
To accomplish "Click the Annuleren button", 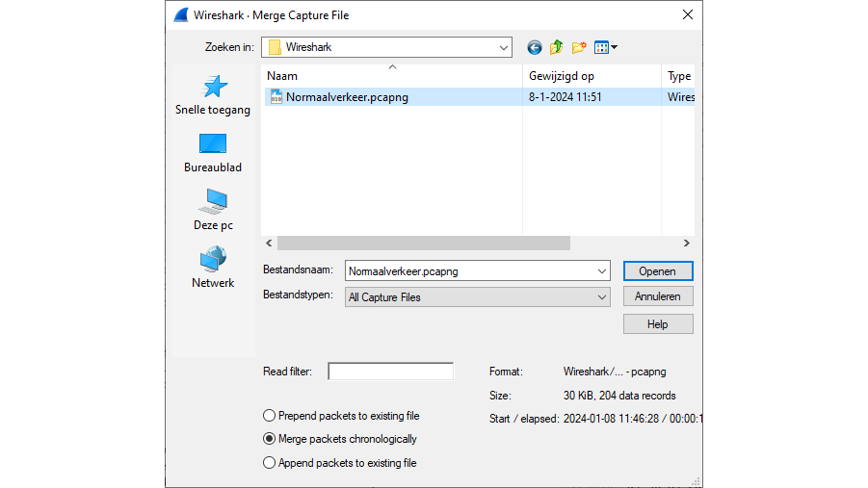I will tap(658, 296).
